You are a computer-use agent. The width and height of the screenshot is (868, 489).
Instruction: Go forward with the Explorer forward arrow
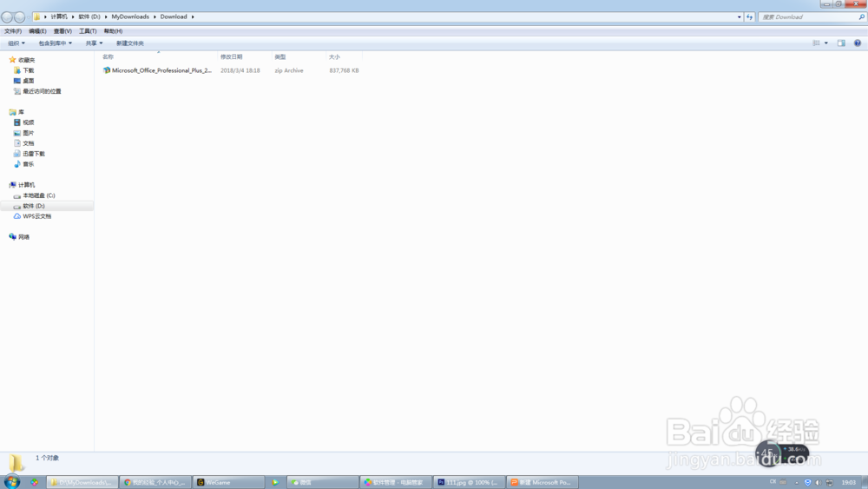[19, 17]
